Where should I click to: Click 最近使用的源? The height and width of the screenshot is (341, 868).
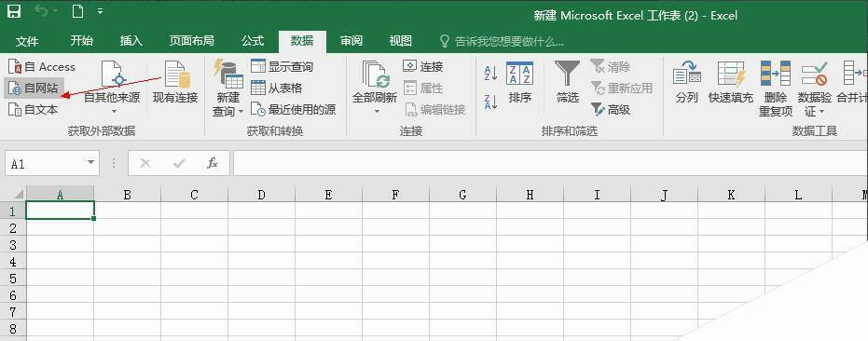(293, 110)
